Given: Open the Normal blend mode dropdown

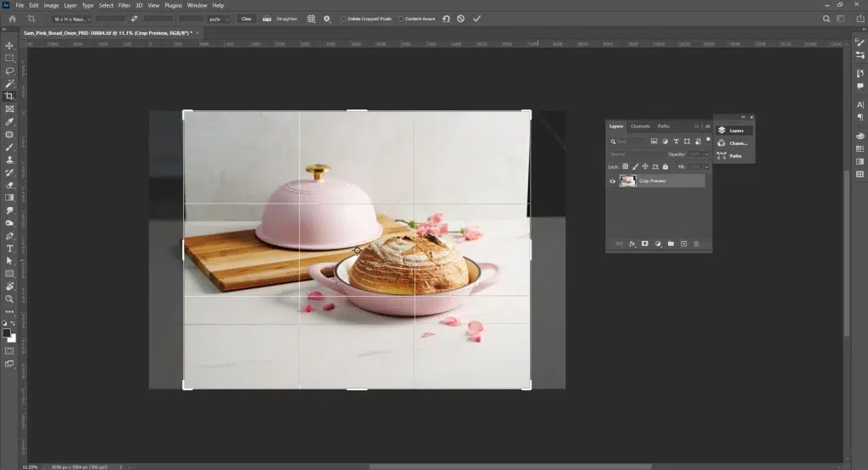Looking at the screenshot, I should click(x=636, y=154).
